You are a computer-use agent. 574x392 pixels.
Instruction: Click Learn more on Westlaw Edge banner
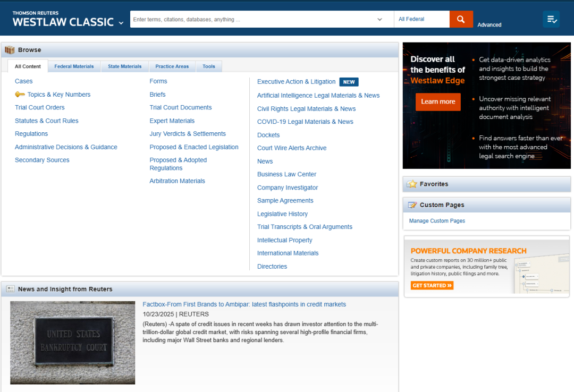[x=438, y=102]
